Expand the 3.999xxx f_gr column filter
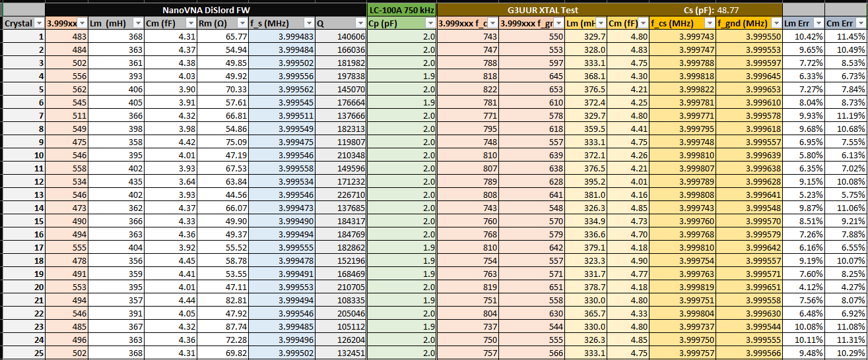This screenshot has height=360, width=868. pos(557,24)
